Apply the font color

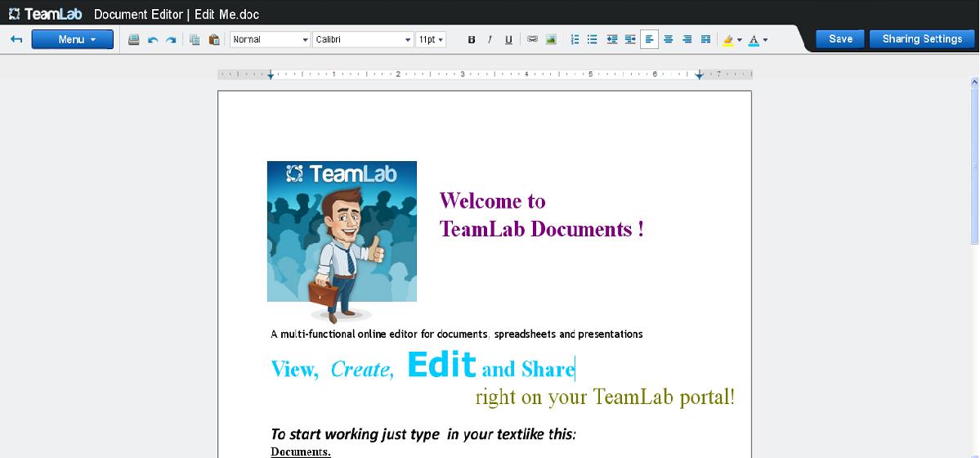point(754,40)
